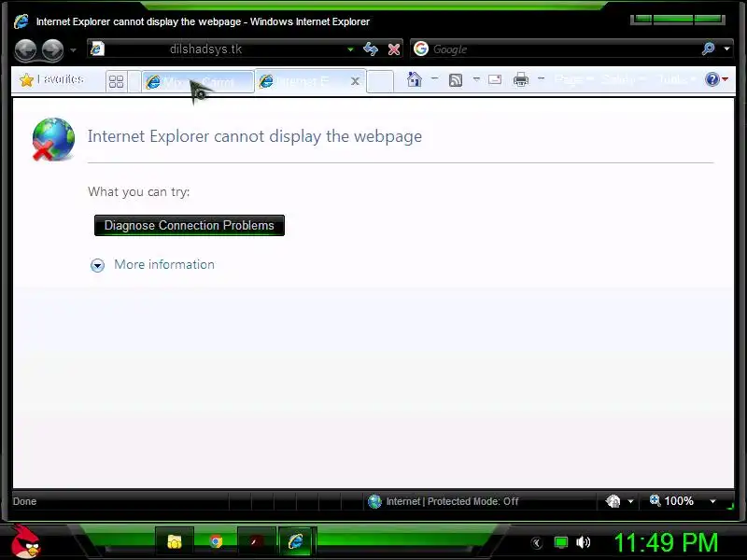Expand the Help dropdown arrow

pyautogui.click(x=726, y=79)
